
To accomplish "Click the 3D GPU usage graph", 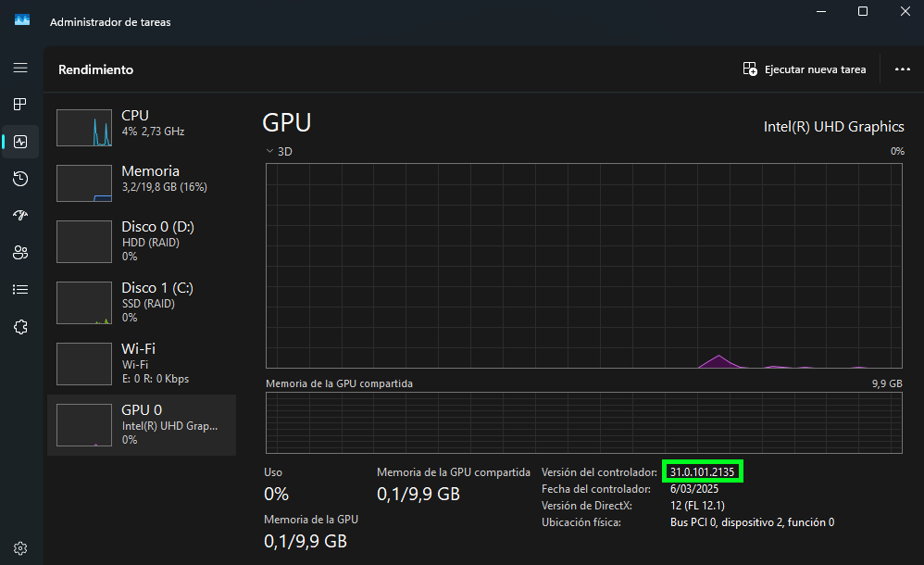I will [x=583, y=267].
